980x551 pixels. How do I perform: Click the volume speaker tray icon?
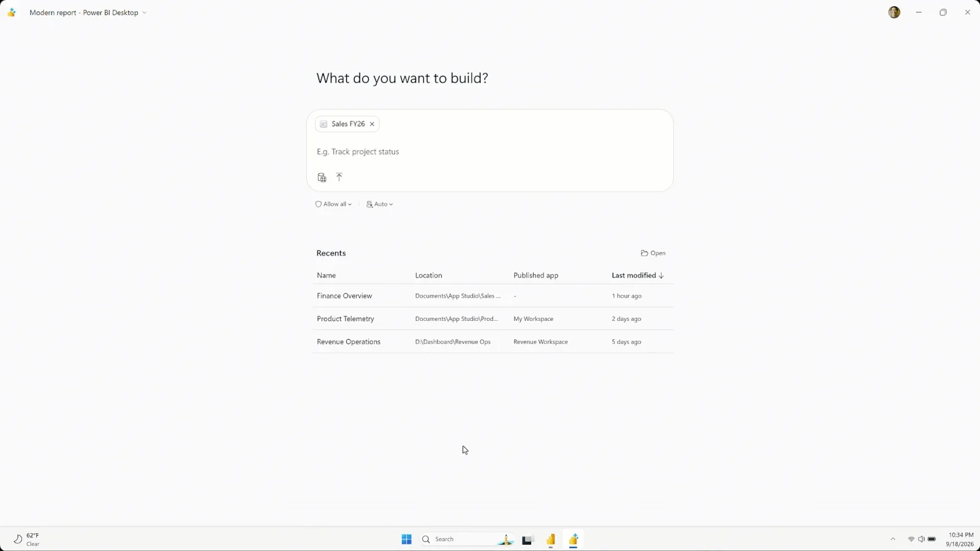(921, 539)
